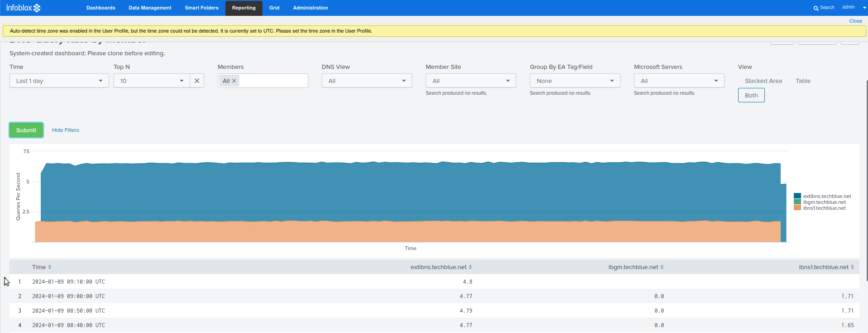The image size is (868, 333).
Task: Sort extibns.techblue.net column via sort icon
Action: click(470, 267)
